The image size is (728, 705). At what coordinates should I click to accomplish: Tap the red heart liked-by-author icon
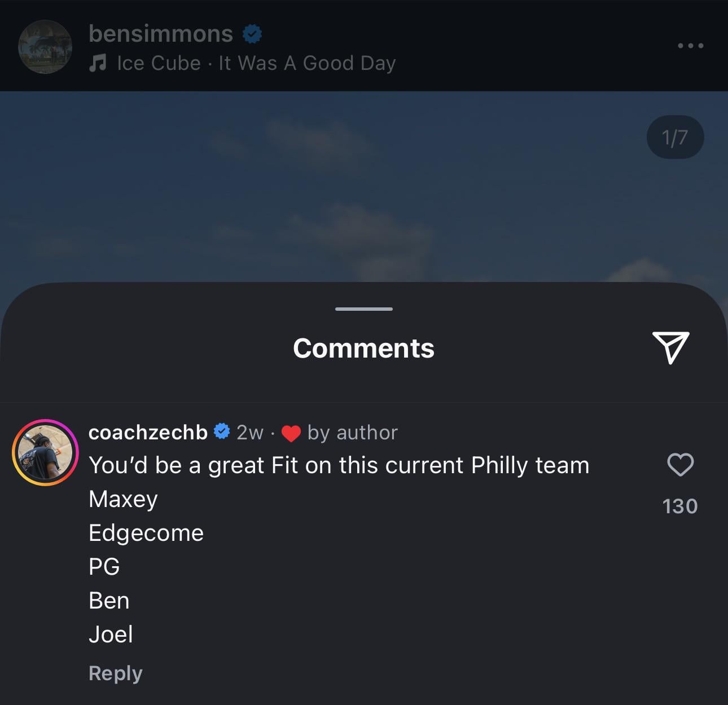(x=291, y=433)
